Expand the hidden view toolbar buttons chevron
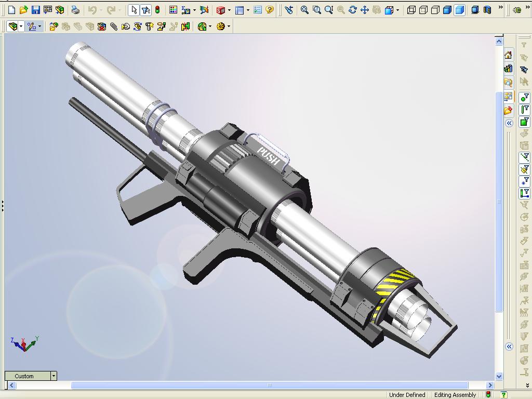The height and width of the screenshot is (399, 532). click(500, 8)
